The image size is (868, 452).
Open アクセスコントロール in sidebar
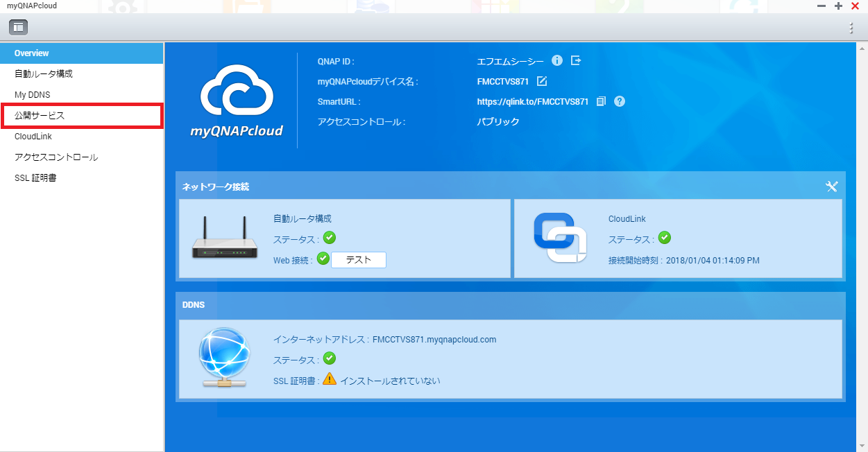pyautogui.click(x=82, y=157)
